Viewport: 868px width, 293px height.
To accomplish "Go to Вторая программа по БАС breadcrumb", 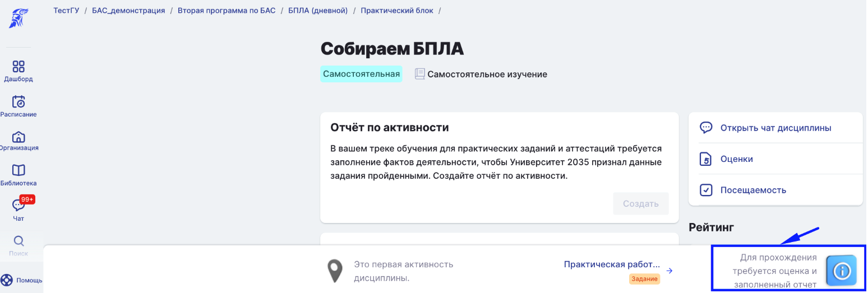I will [227, 11].
